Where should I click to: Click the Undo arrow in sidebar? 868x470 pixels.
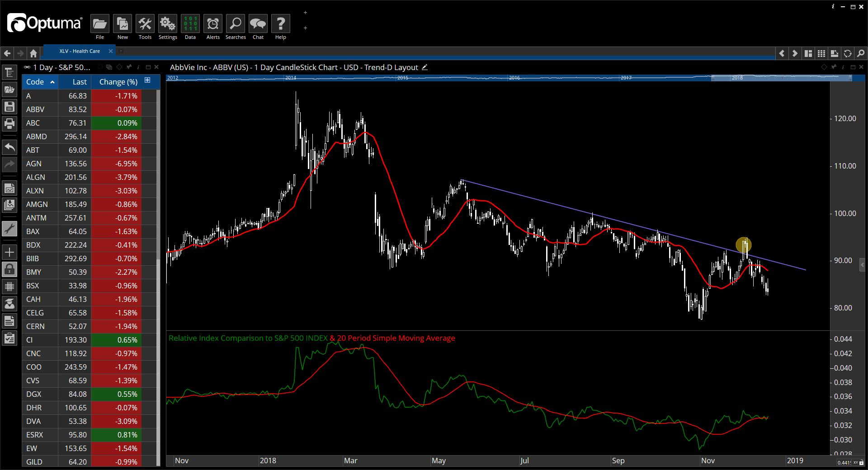(9, 147)
